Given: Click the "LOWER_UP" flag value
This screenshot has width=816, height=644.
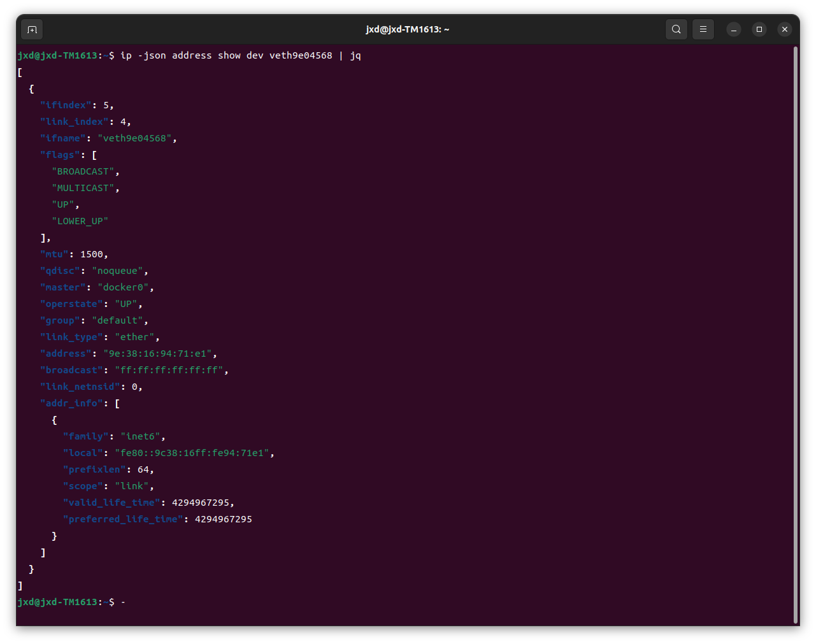Looking at the screenshot, I should 80,221.
